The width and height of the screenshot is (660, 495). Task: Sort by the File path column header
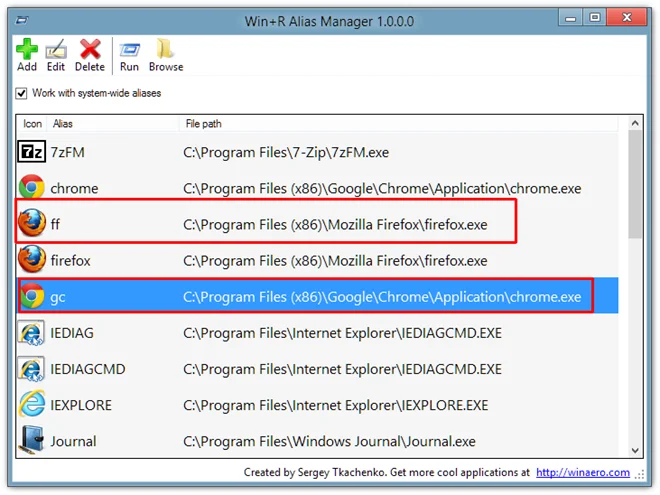399,124
